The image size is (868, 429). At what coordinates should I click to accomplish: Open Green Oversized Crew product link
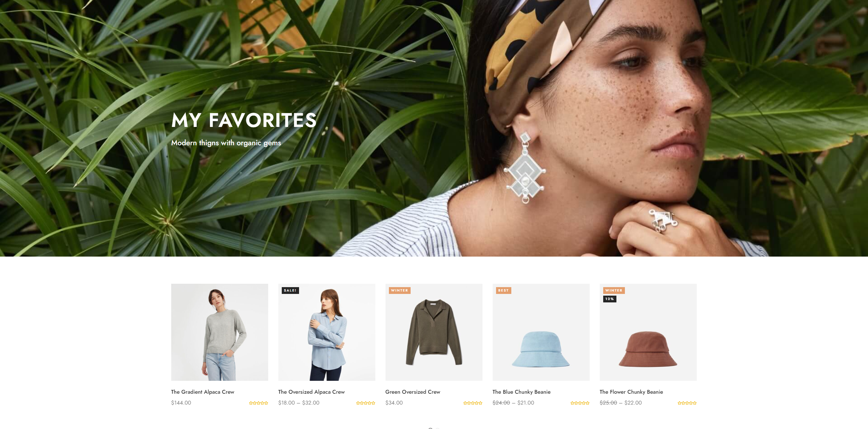pos(413,392)
